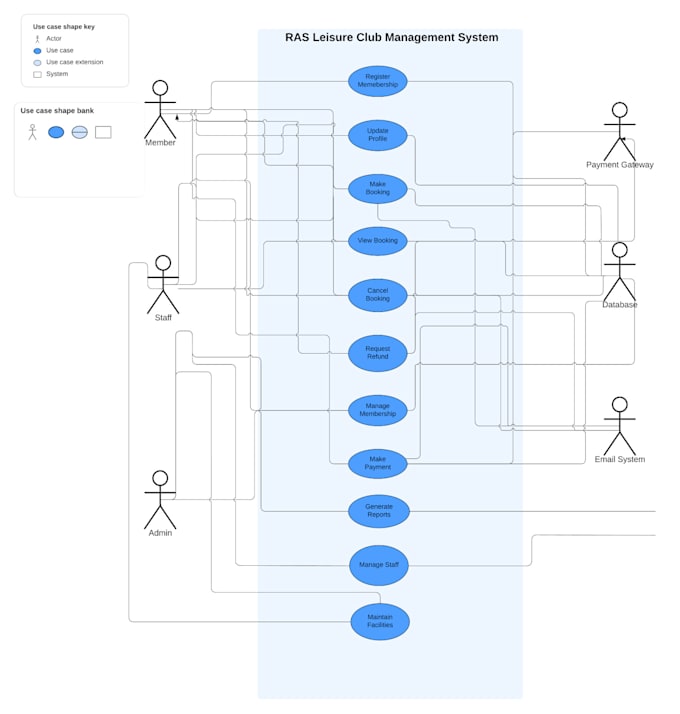This screenshot has width=680, height=714.
Task: Pick the Make Payment use case
Action: [x=378, y=464]
